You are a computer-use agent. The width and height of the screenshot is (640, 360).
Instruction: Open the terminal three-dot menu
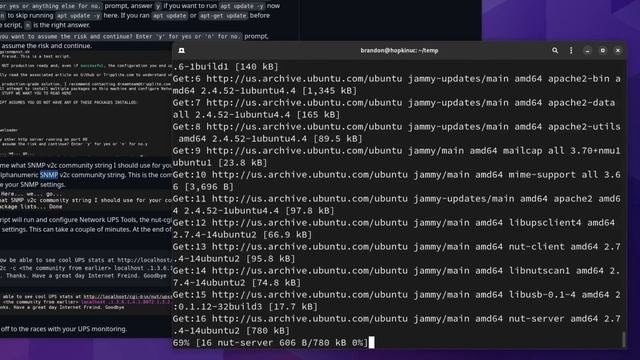click(571, 51)
